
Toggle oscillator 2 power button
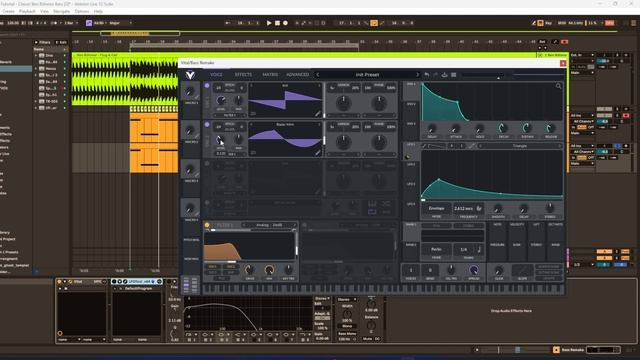207,124
